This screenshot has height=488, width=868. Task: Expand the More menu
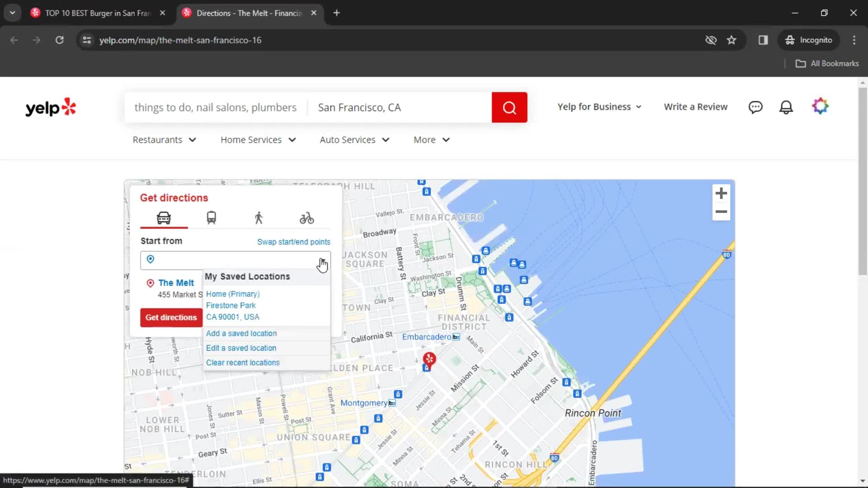pos(432,140)
